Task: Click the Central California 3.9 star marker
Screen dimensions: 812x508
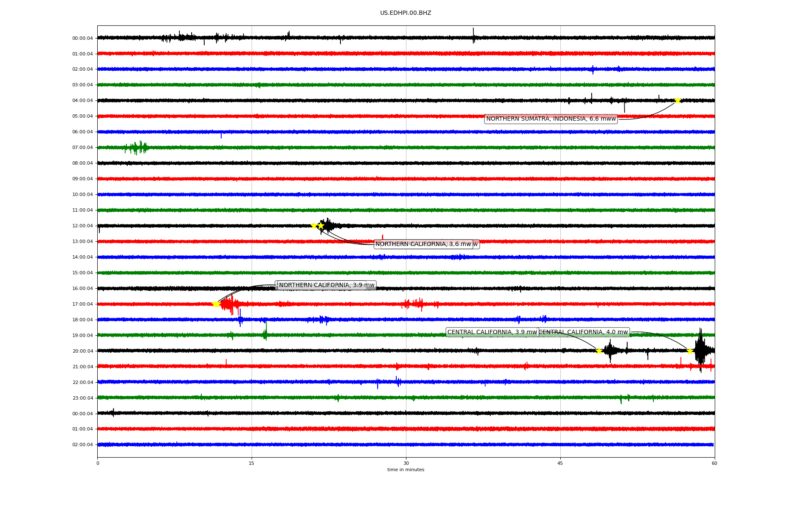Action: tap(599, 351)
